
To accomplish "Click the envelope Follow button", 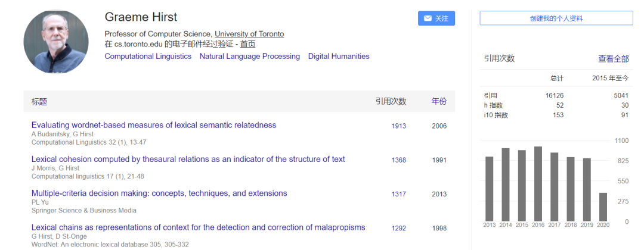I will pos(436,18).
